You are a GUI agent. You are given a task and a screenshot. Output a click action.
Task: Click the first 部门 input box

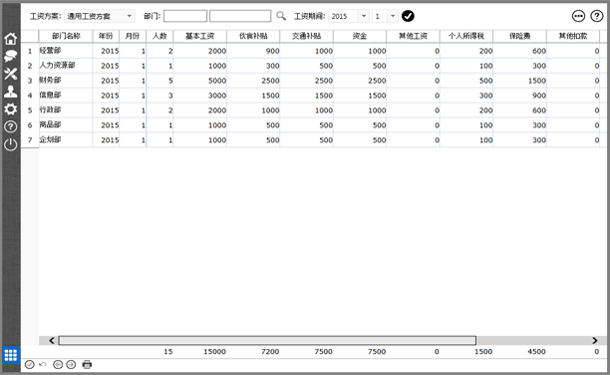[185, 16]
